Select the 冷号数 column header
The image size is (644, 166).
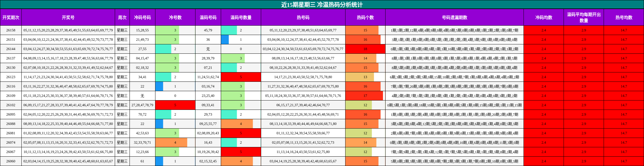175,18
